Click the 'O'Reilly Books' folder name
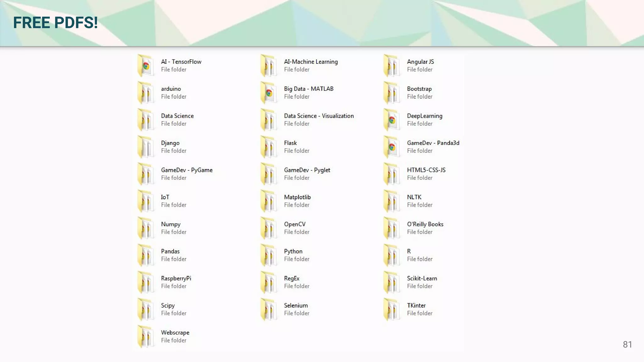Image resolution: width=644 pixels, height=362 pixels. [425, 224]
